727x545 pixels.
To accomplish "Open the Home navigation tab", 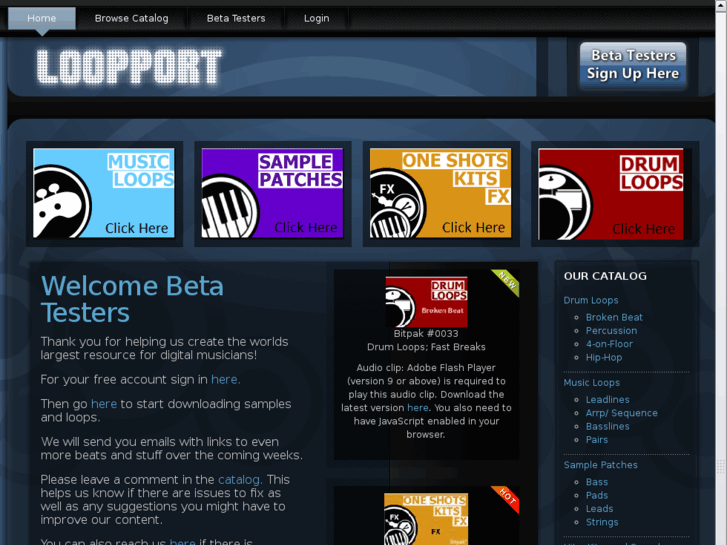I will pyautogui.click(x=42, y=19).
